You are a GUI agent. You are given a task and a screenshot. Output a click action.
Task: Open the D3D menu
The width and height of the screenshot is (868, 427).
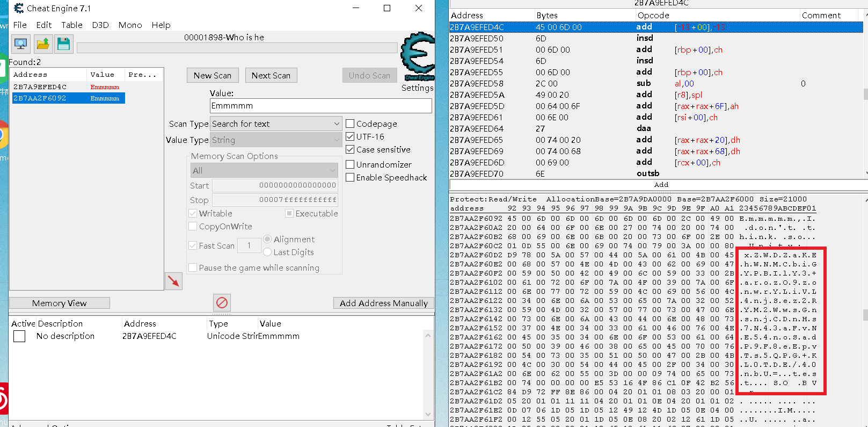100,25
